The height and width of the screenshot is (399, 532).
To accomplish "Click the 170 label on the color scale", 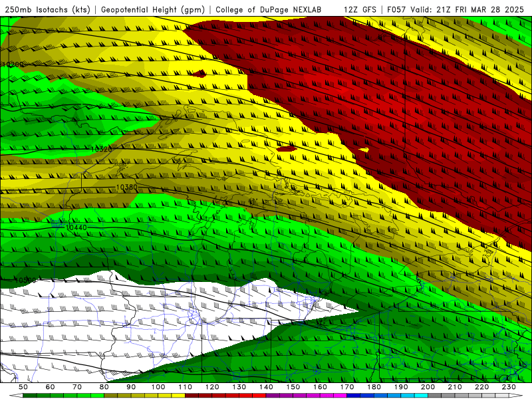I will point(347,387).
